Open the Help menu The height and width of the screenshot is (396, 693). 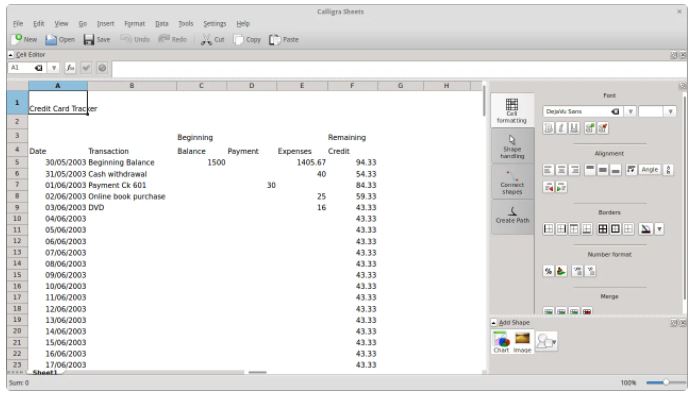243,23
